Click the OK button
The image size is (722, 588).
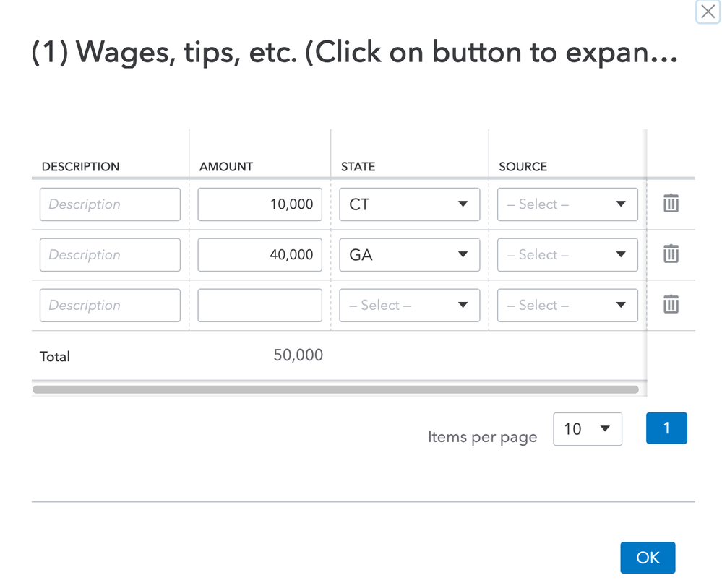(x=647, y=558)
